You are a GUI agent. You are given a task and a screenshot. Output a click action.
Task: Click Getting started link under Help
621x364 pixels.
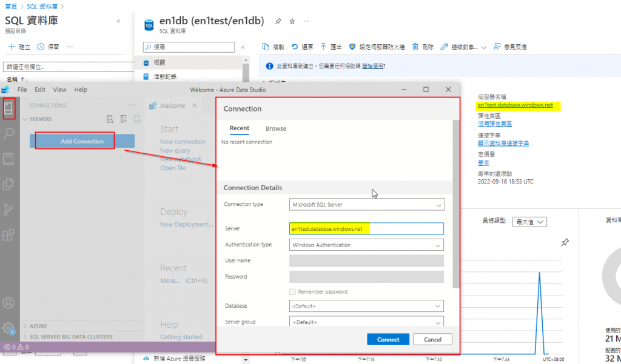pyautogui.click(x=181, y=337)
